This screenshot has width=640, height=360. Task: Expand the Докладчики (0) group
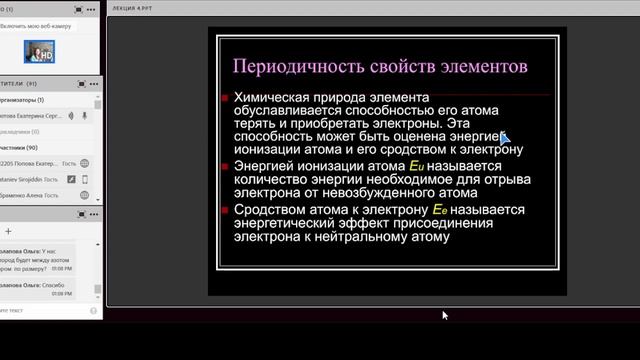pyautogui.click(x=20, y=132)
